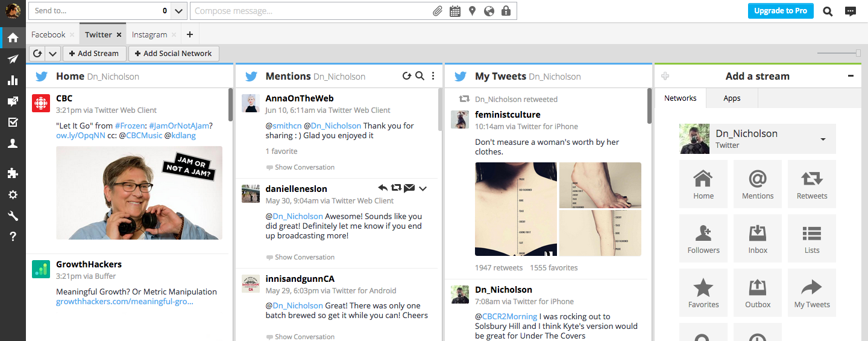Viewport: 868px width, 341px height.
Task: Select the Networks tab
Action: [681, 98]
